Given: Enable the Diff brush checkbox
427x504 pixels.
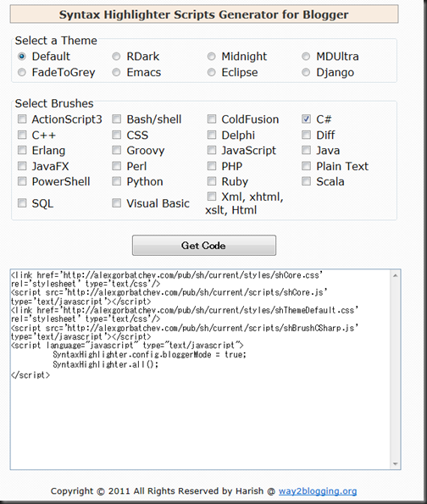Looking at the screenshot, I should pyautogui.click(x=306, y=135).
